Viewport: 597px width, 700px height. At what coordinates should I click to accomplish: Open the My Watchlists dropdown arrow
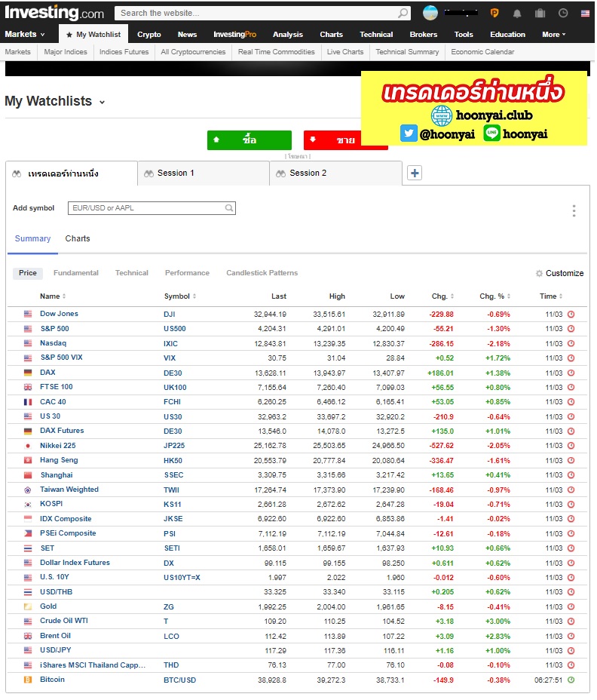click(x=103, y=103)
